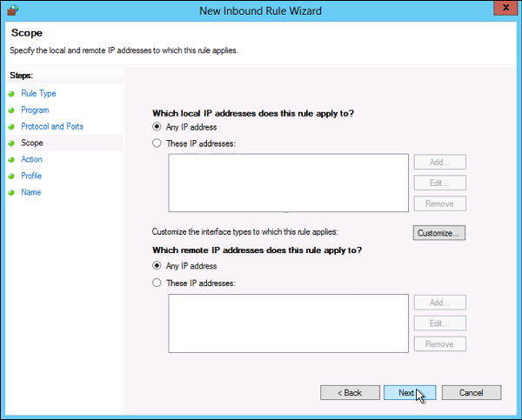Click Remove beside the remote address list
The height and width of the screenshot is (420, 522).
pos(439,344)
